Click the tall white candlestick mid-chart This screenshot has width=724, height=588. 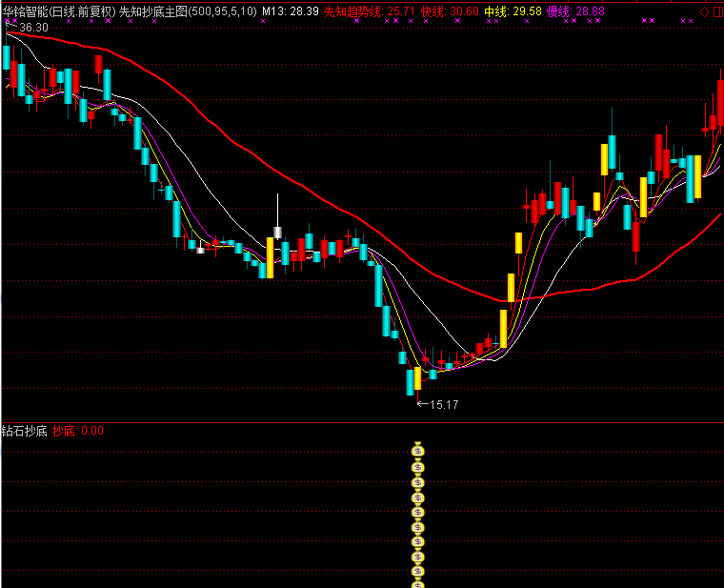tap(277, 231)
